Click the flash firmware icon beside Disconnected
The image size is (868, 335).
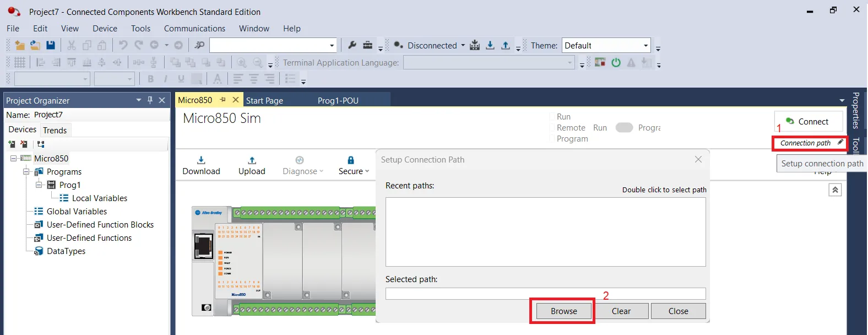(475, 45)
